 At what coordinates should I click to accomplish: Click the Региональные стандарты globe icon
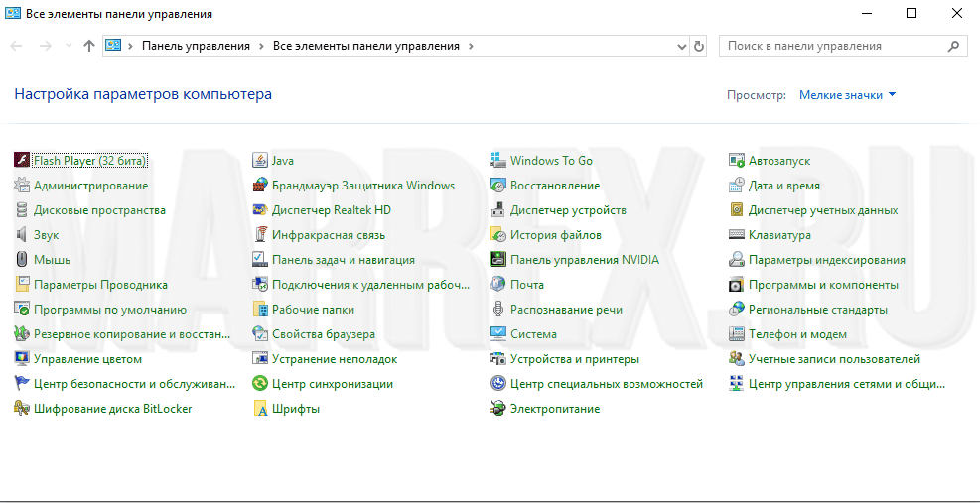[737, 310]
